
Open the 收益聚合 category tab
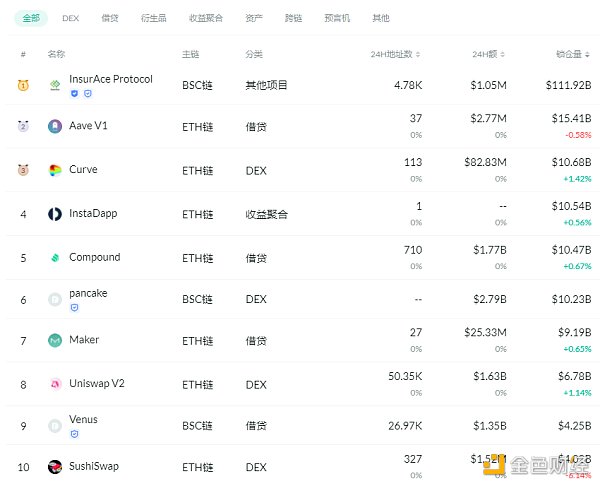click(x=206, y=18)
